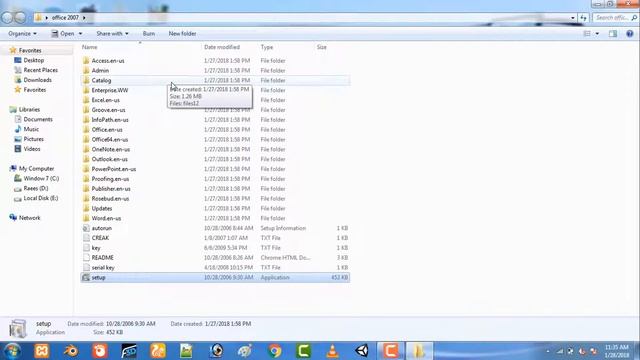Open Local Disk (E:) drive
640x360 pixels.
tap(41, 198)
